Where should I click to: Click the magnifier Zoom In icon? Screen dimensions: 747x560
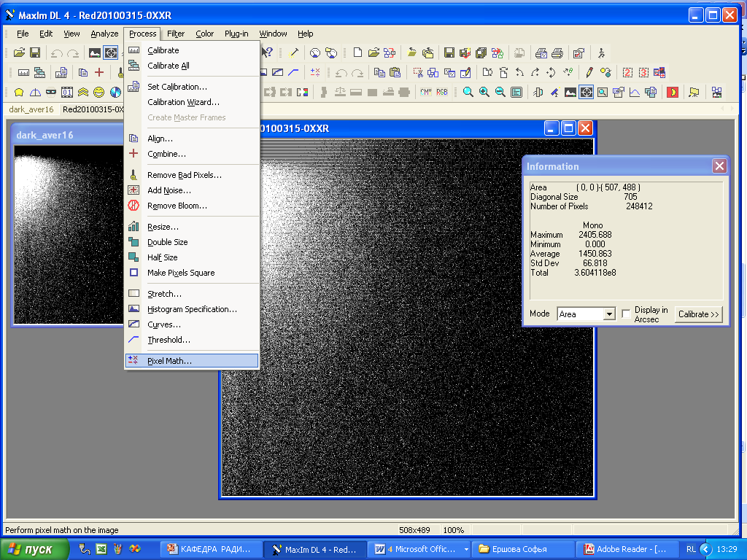[484, 92]
